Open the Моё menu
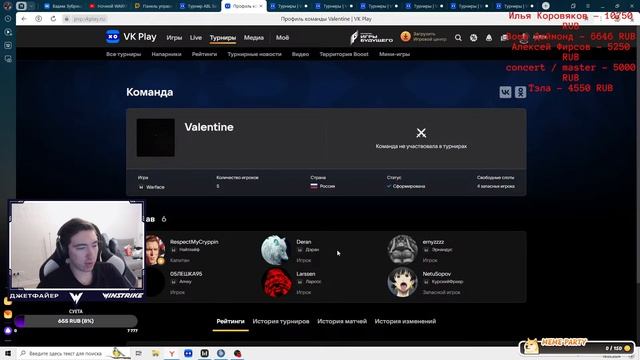Screen dimensions: 640x360 (282, 38)
